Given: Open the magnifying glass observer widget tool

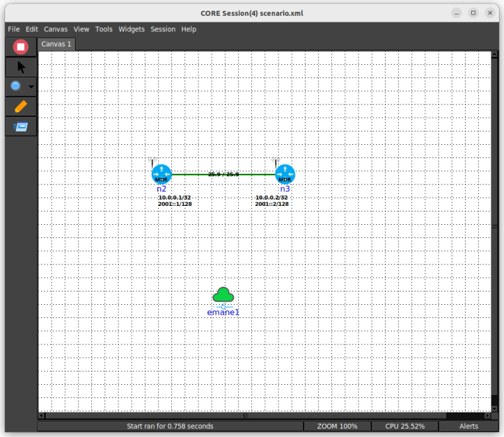Looking at the screenshot, I should pos(14,86).
